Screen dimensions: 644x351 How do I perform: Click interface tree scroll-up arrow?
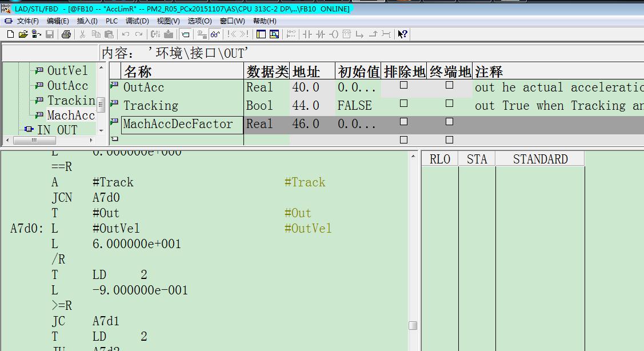click(x=102, y=67)
